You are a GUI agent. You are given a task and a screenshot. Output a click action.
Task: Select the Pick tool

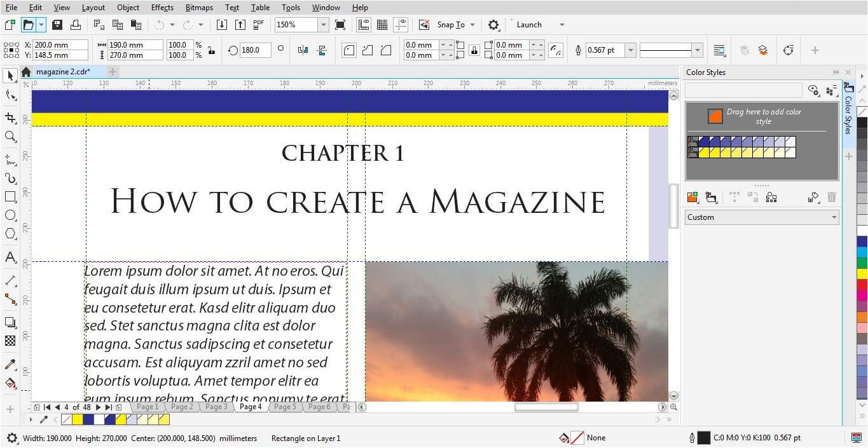coord(10,75)
